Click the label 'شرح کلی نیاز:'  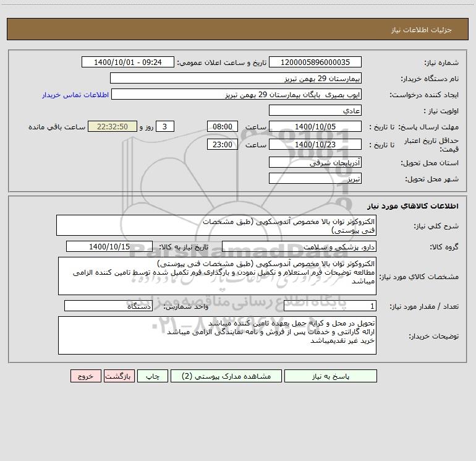[436, 226]
